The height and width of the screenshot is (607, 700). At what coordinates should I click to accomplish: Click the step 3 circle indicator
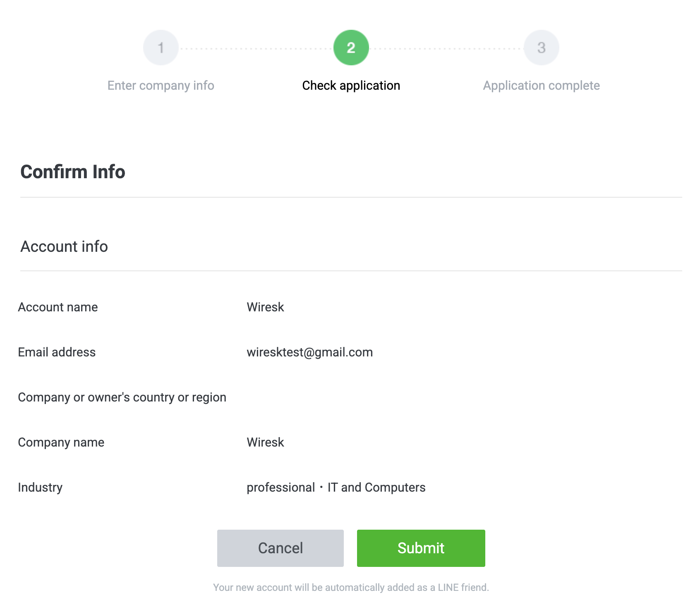(x=541, y=48)
